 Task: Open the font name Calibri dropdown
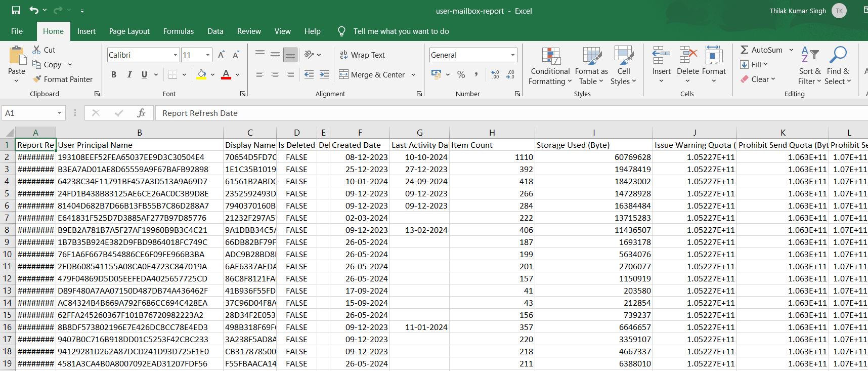pyautogui.click(x=176, y=55)
